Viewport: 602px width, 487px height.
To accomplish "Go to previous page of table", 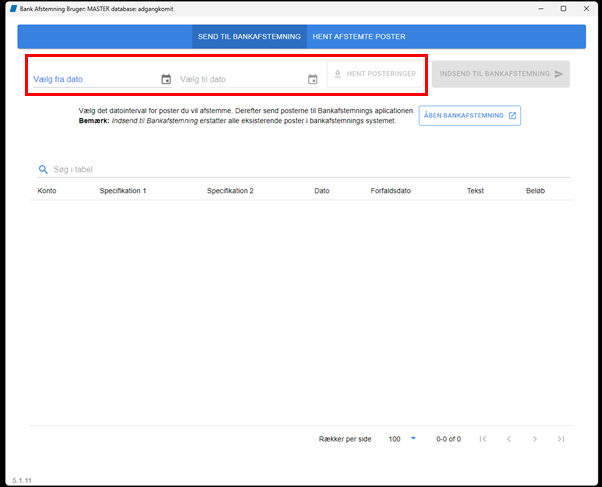I will point(509,439).
